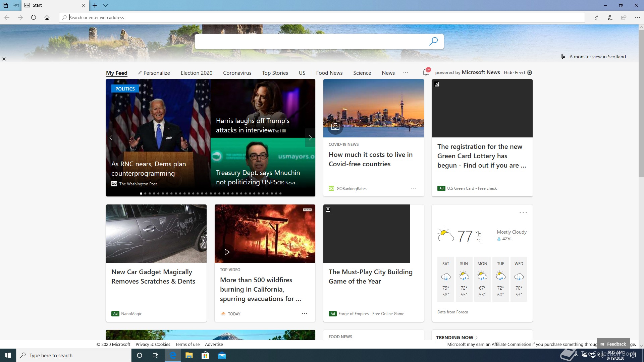644x362 pixels.
Task: Select Monday weather forecast
Action: click(482, 279)
